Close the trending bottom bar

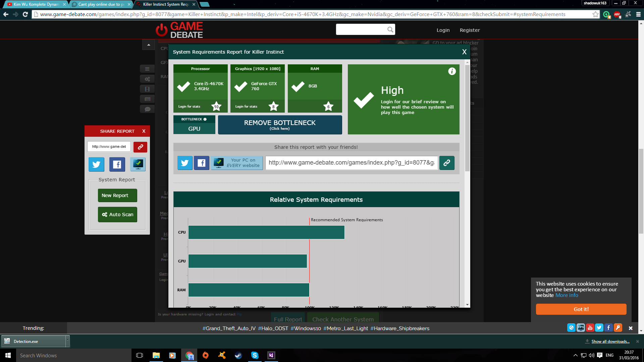click(631, 328)
